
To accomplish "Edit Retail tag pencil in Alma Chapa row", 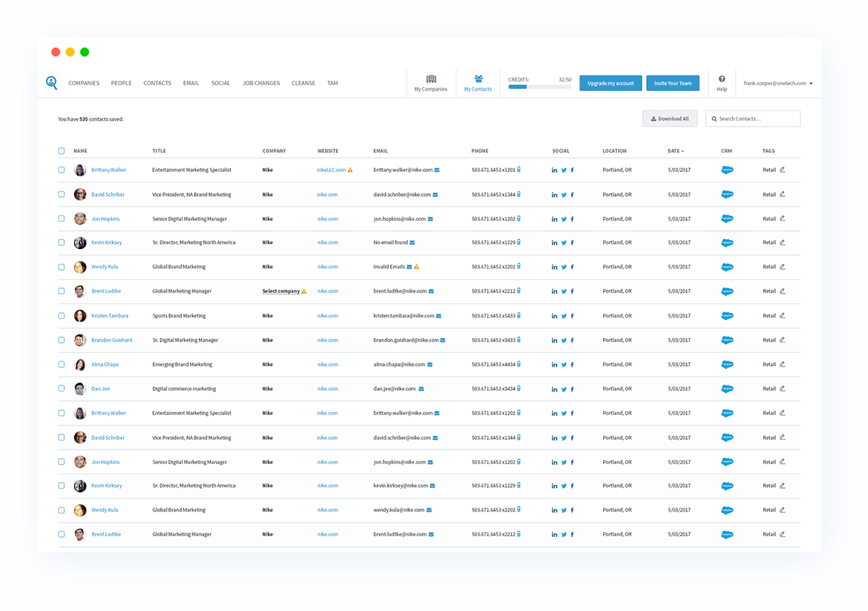I will pos(782,364).
